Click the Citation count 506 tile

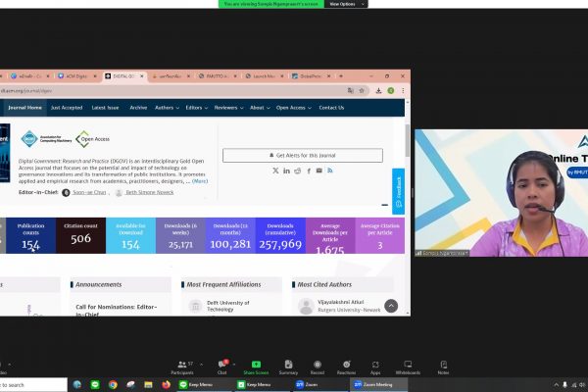tap(80, 235)
